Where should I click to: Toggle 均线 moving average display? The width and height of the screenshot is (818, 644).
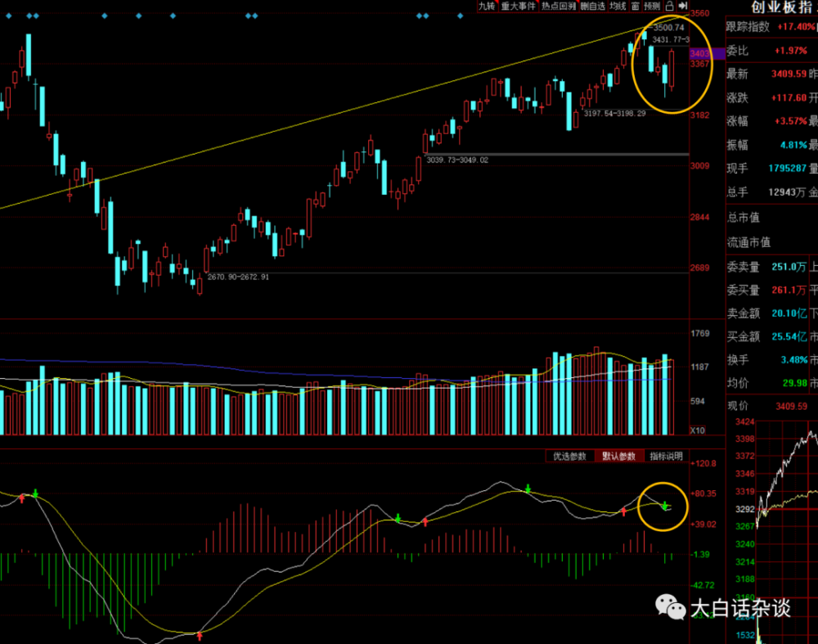tap(618, 6)
